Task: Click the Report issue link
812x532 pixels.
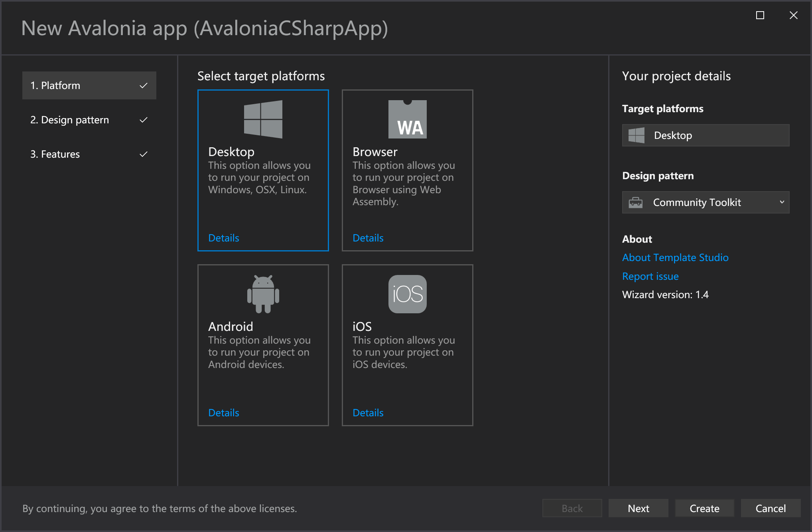Action: (x=650, y=276)
